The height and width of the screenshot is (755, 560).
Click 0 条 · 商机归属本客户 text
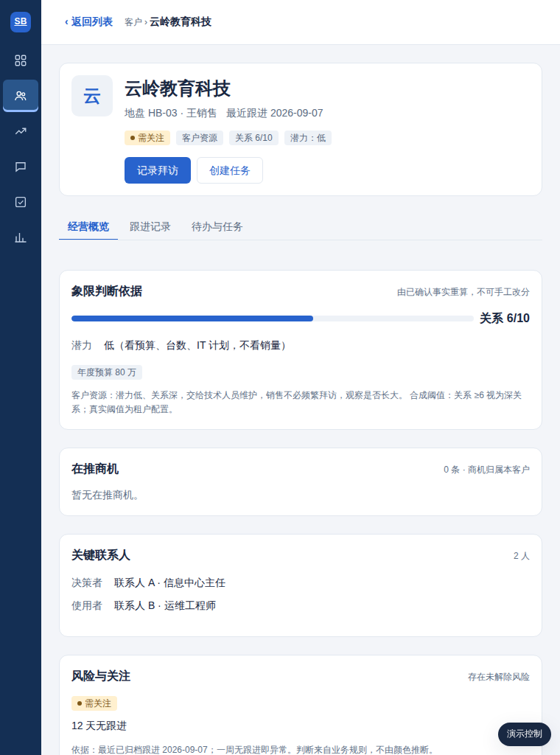tap(486, 470)
